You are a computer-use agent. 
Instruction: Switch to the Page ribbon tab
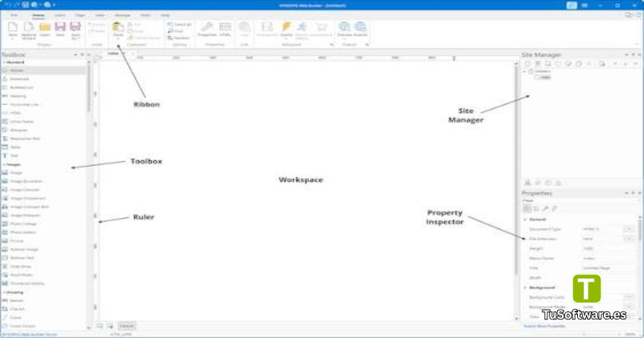pyautogui.click(x=80, y=15)
